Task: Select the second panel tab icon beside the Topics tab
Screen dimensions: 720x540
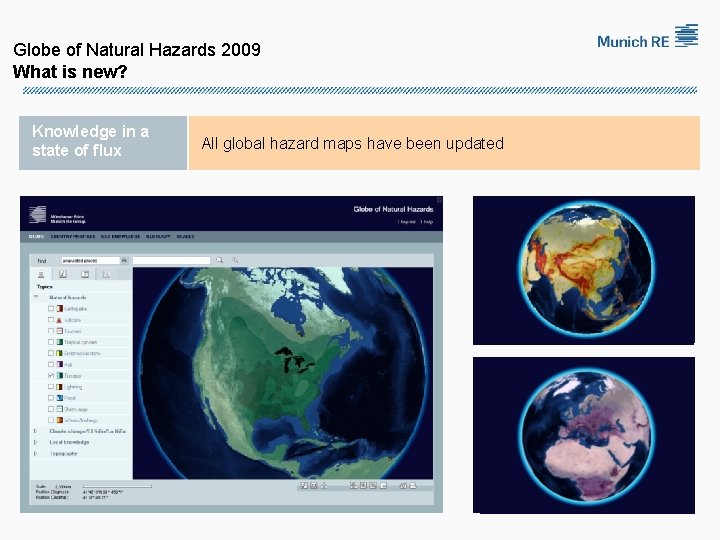Action: (63, 274)
